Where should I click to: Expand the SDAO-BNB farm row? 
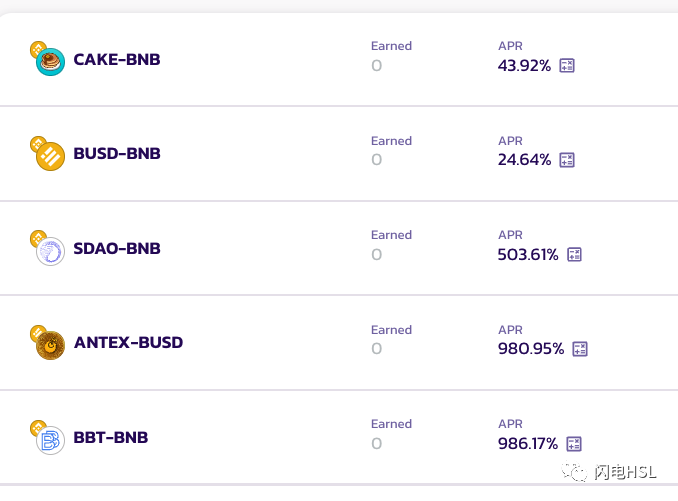pyautogui.click(x=339, y=249)
